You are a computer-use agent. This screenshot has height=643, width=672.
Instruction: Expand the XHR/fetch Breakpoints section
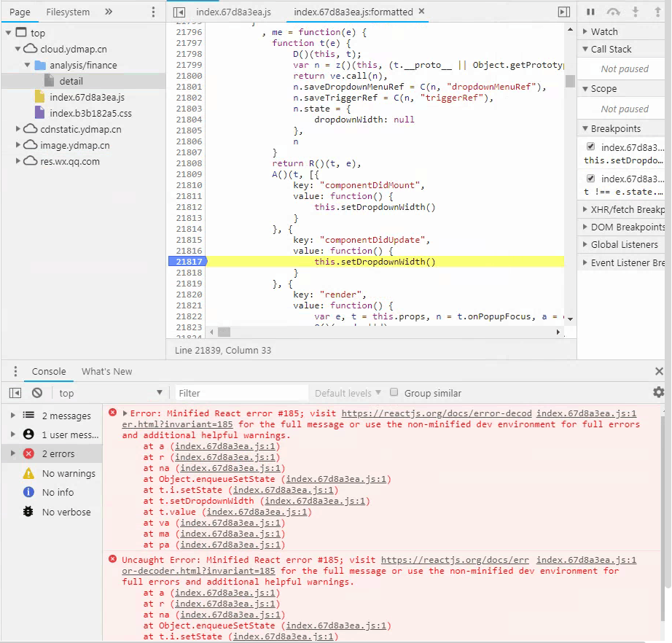[587, 209]
